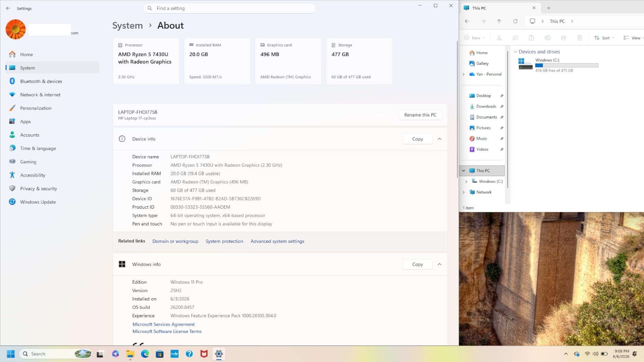Collapse the Windows info section
Screen dimensions: 644x362
click(440, 264)
